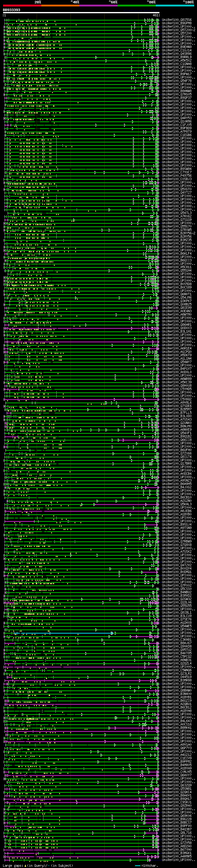
Task: Select the UniRef100_A9V1A0 entry
Action: coord(176,745)
